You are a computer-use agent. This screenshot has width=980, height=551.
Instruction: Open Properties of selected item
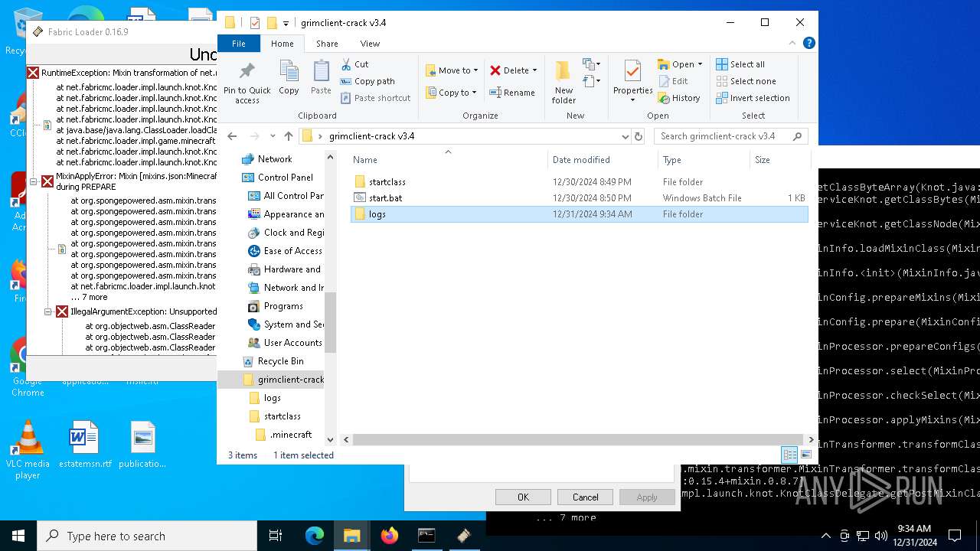632,77
